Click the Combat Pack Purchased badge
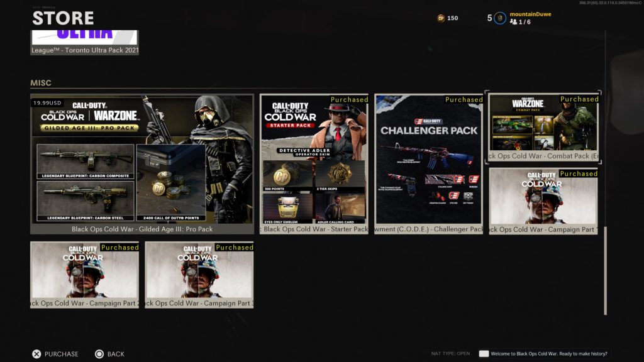Viewport: 644px width, 362px height. [x=579, y=99]
